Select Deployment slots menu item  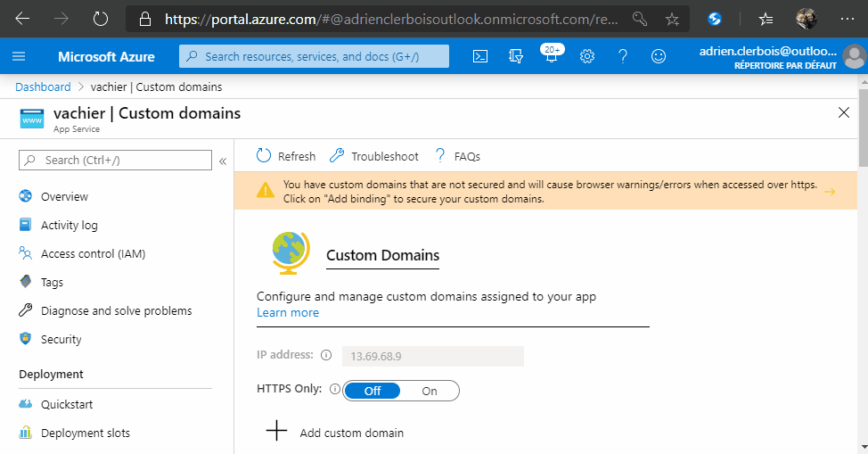coord(85,433)
